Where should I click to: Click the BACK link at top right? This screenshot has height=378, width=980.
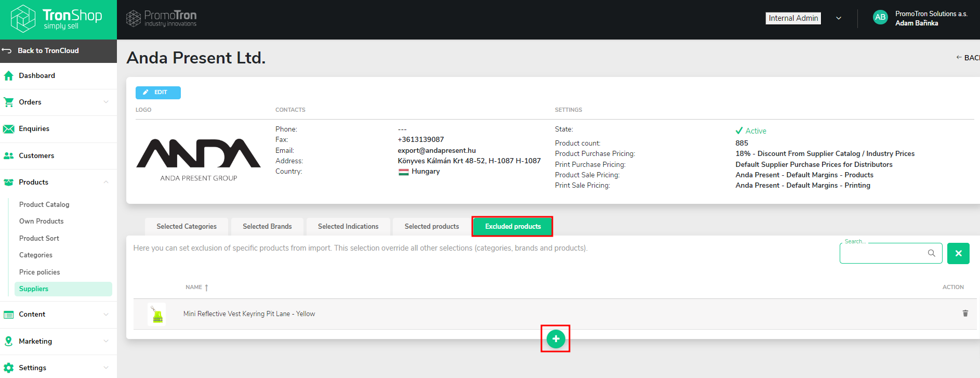tap(968, 58)
